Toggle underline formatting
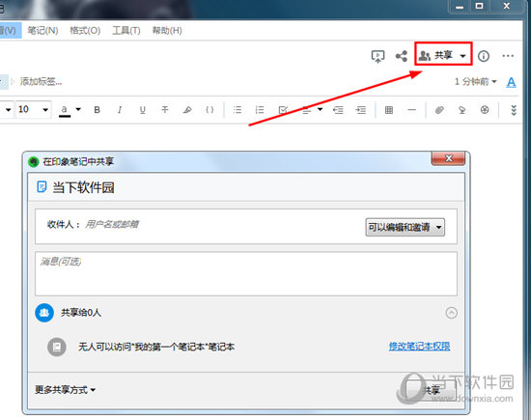 pyautogui.click(x=143, y=110)
